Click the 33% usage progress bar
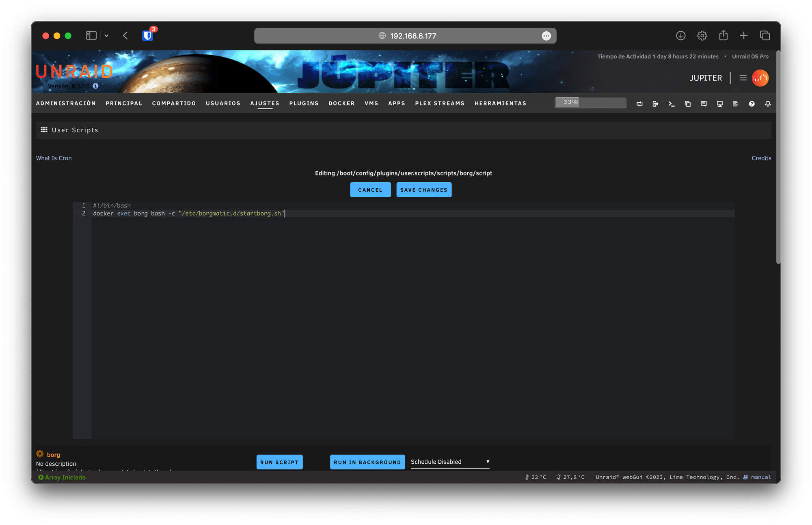812x525 pixels. coord(590,102)
